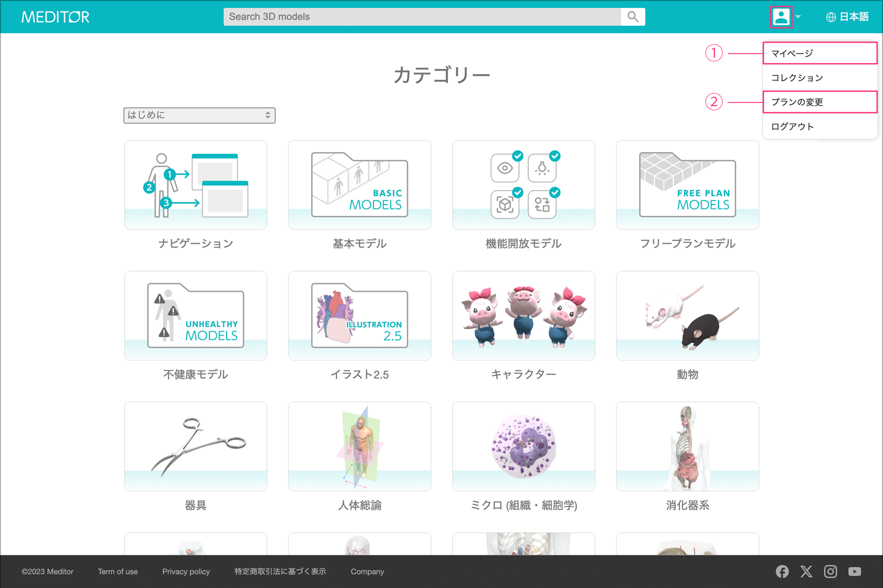Open Meditor's X social icon
Image resolution: width=883 pixels, height=588 pixels.
(x=806, y=571)
